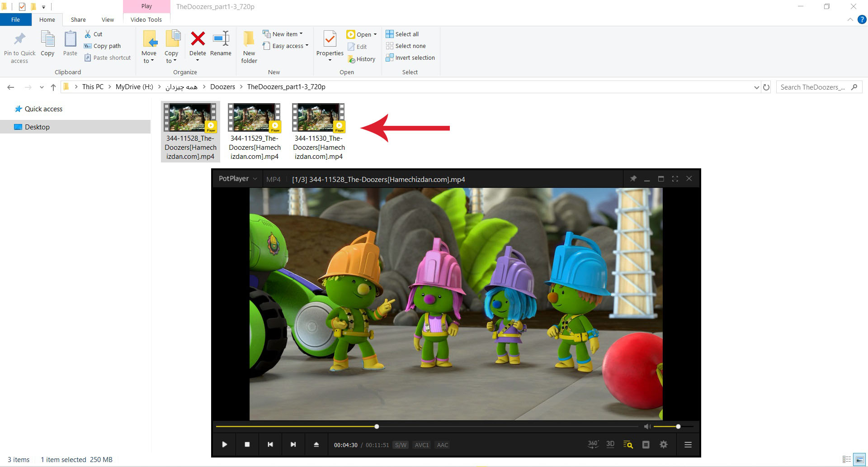Play the video in PotPlayer

click(225, 444)
